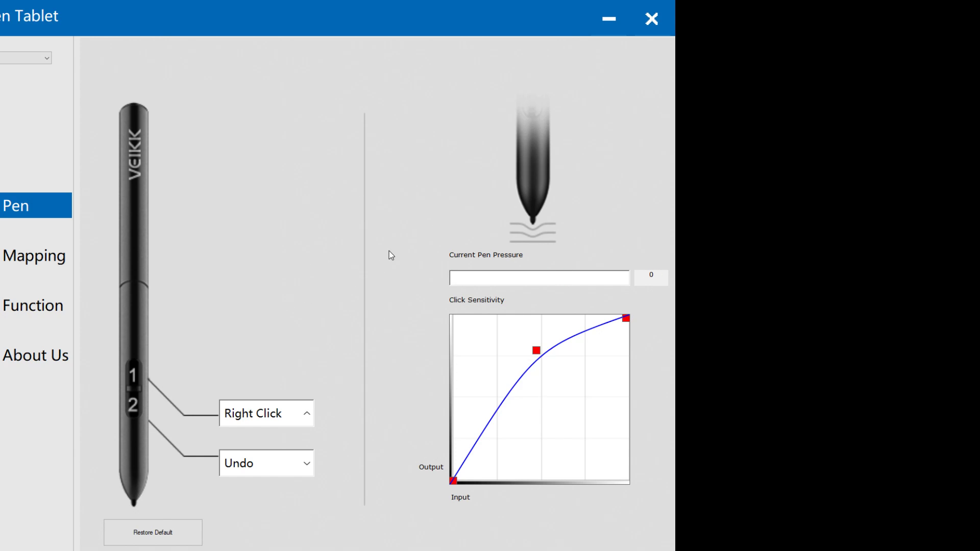
Task: Expand the Undo button dropdown
Action: click(x=306, y=463)
